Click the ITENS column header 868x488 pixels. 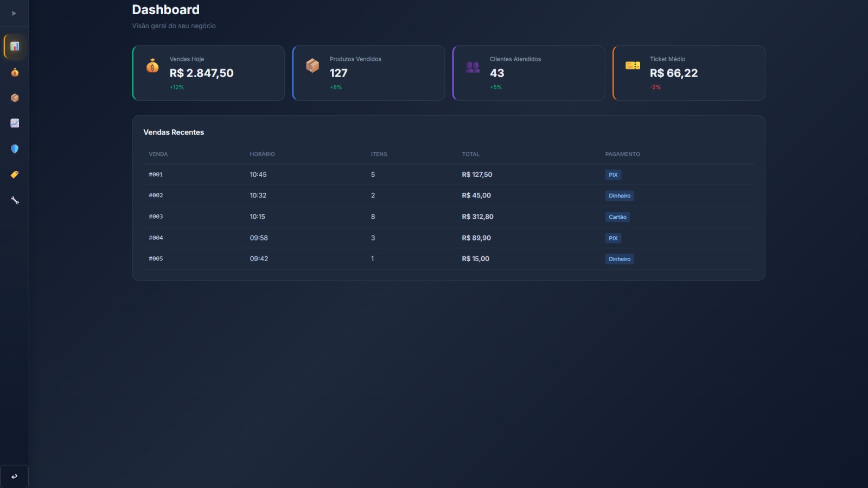379,154
